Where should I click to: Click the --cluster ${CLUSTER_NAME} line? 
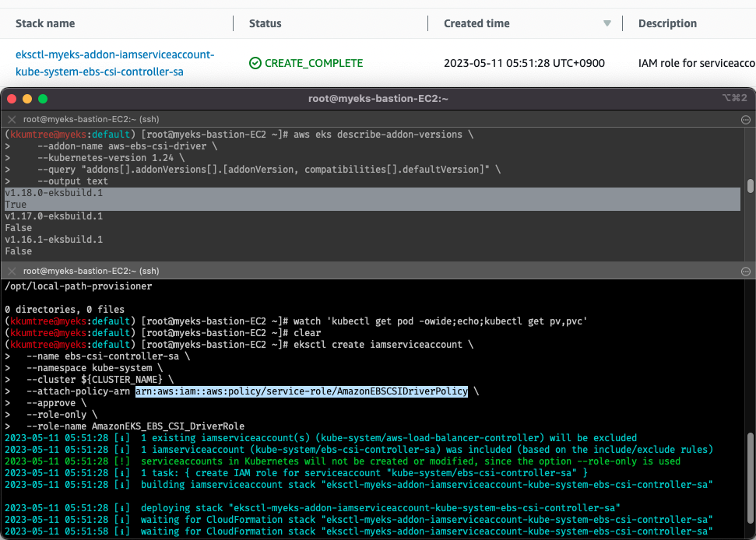click(x=100, y=380)
